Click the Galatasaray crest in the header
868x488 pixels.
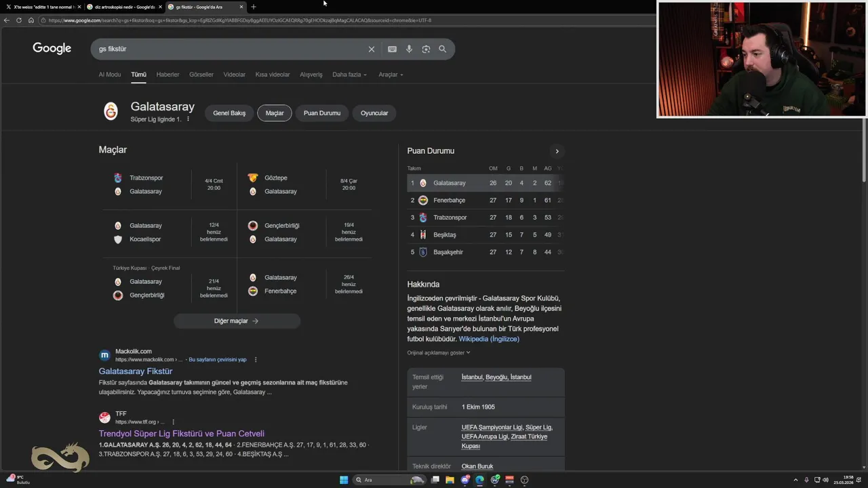pos(111,111)
